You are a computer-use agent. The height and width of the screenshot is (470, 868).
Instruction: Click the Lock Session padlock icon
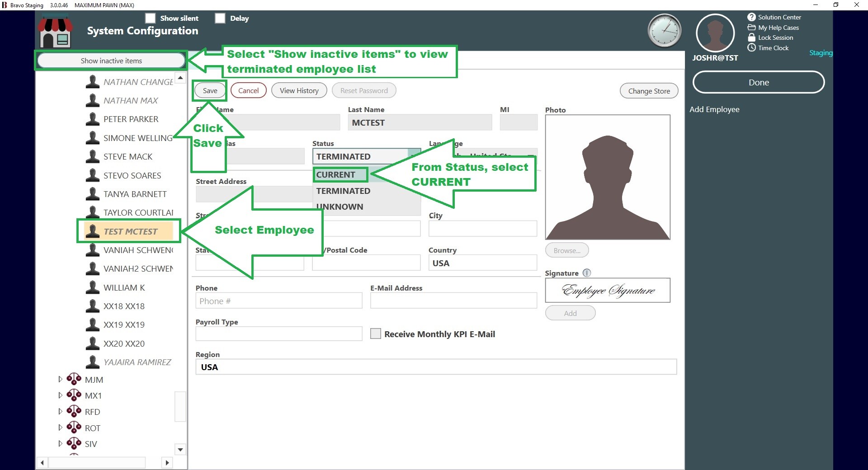click(x=751, y=38)
